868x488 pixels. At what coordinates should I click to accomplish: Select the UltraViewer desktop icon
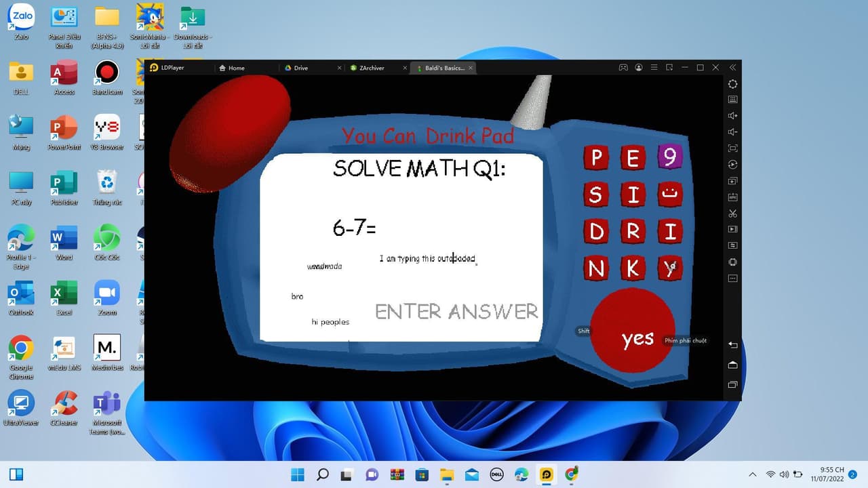click(x=21, y=408)
